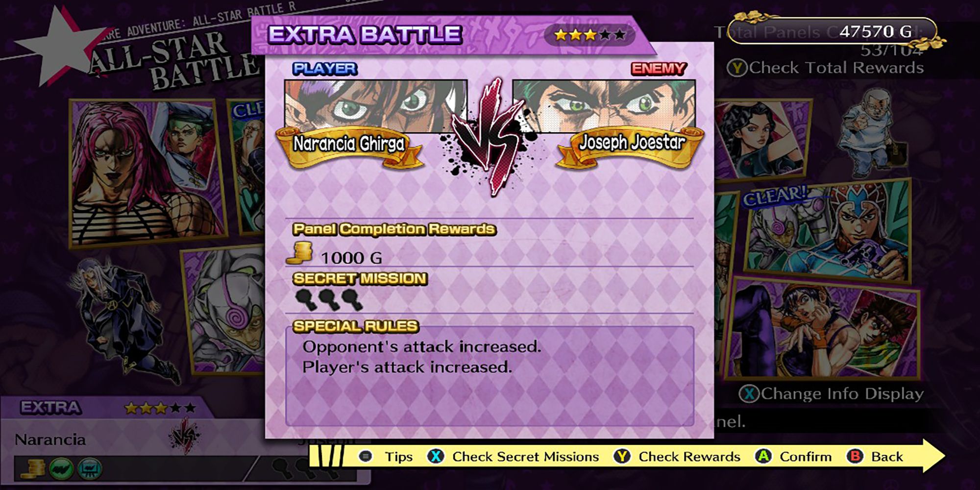
Task: Click the blue X Check Secret Missions icon
Action: point(435,456)
